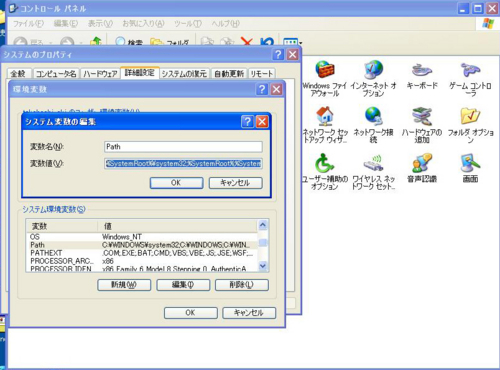Click the 変数 column header

coord(62,226)
